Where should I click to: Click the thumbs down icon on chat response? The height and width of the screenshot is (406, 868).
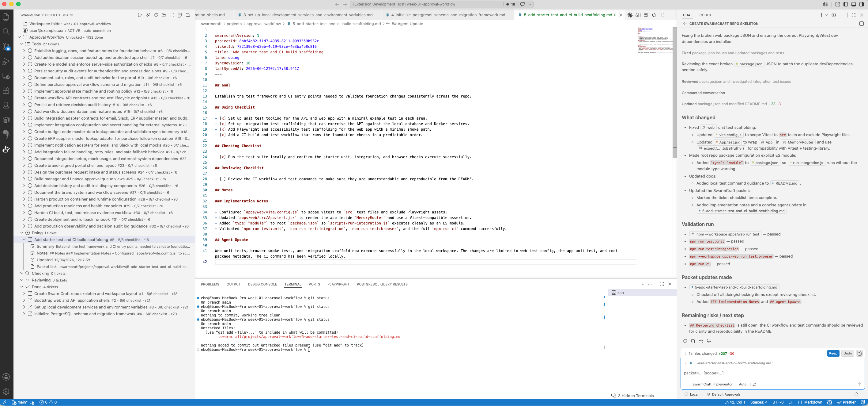709,341
